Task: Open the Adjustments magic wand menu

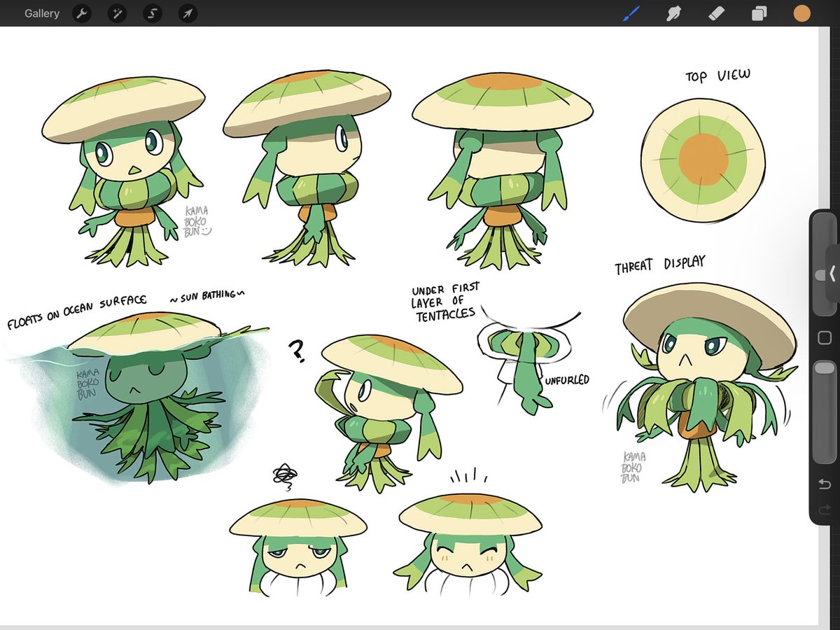Action: tap(117, 13)
